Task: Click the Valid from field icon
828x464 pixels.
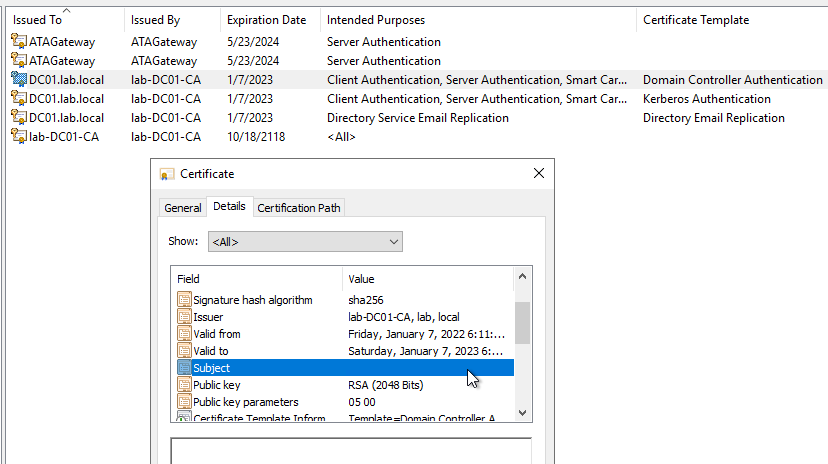Action: pos(184,334)
